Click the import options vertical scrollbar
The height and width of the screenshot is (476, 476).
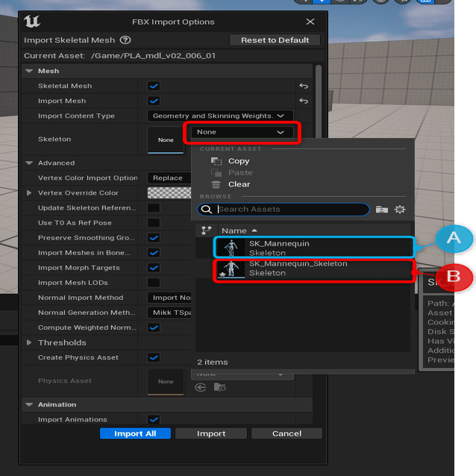pyautogui.click(x=319, y=101)
